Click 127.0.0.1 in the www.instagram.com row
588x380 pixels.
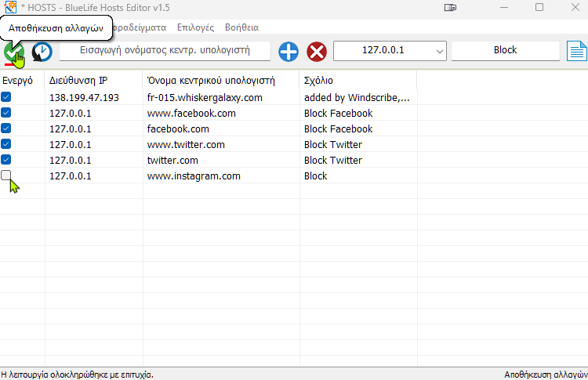coord(70,176)
